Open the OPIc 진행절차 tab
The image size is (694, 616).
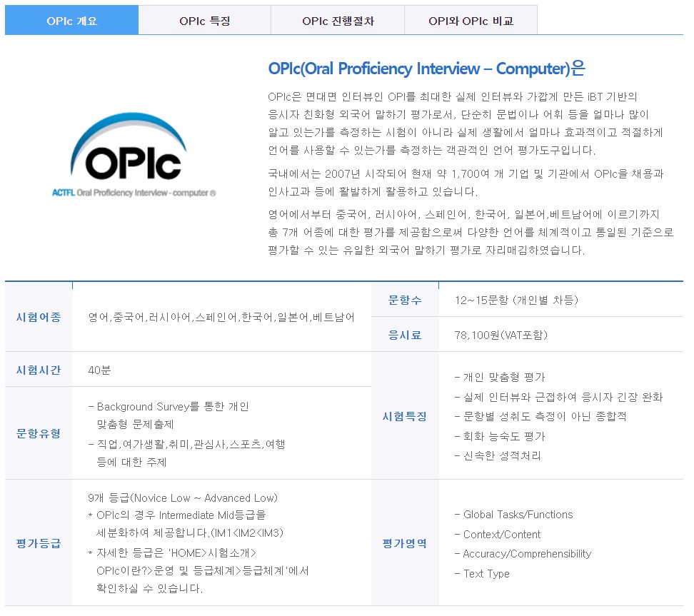338,21
